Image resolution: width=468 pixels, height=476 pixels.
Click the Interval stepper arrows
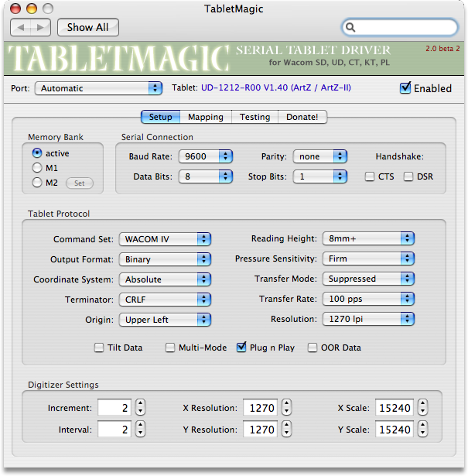141,430
